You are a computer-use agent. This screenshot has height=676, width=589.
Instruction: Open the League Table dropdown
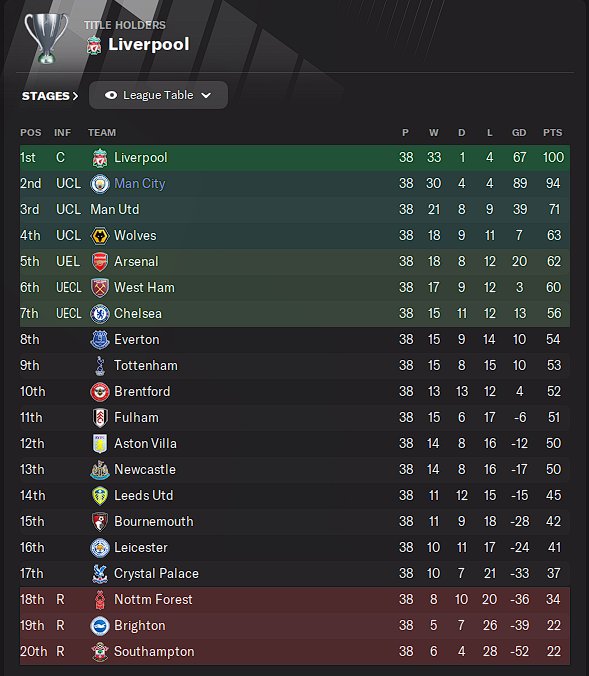[x=158, y=95]
